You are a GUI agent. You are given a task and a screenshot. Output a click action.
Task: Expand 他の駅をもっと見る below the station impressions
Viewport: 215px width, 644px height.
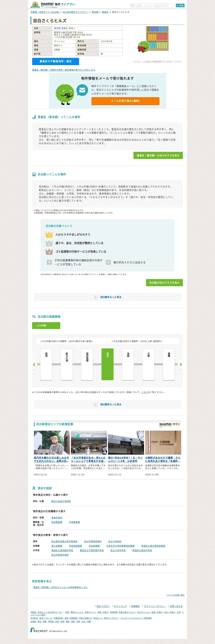108,297
